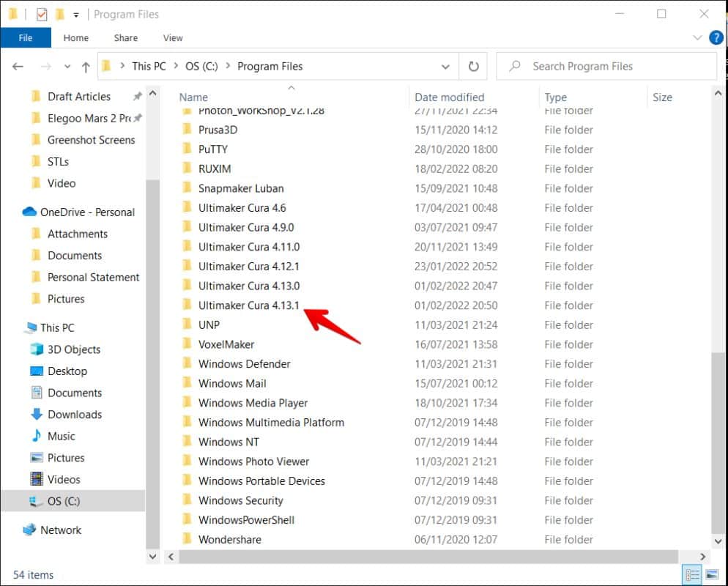This screenshot has height=586, width=728.
Task: Select the Ultimaker Cura 4.12.1 folder
Action: pos(249,266)
